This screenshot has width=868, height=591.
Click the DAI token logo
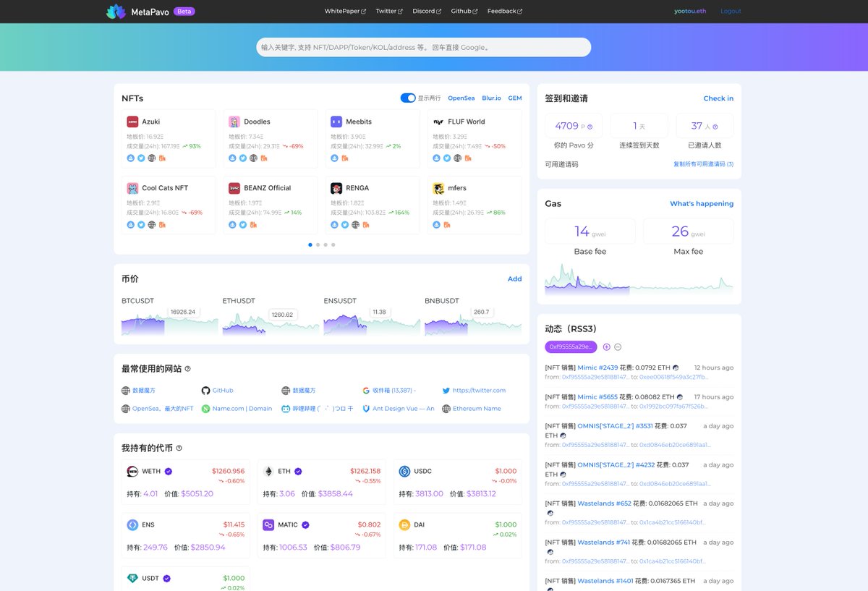pos(404,524)
